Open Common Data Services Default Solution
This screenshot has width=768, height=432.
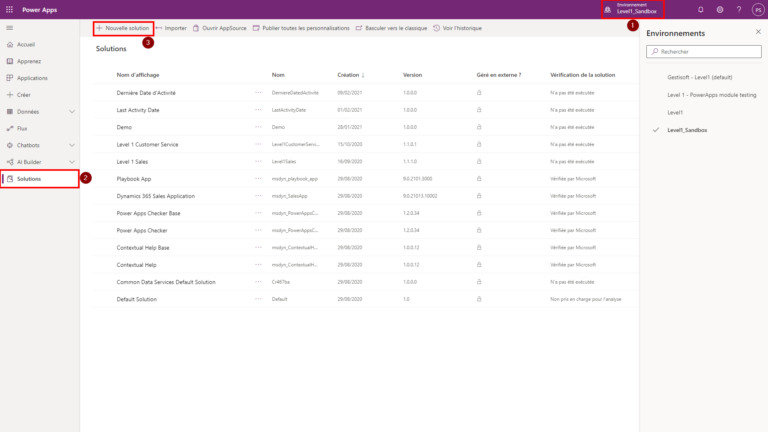pos(166,282)
